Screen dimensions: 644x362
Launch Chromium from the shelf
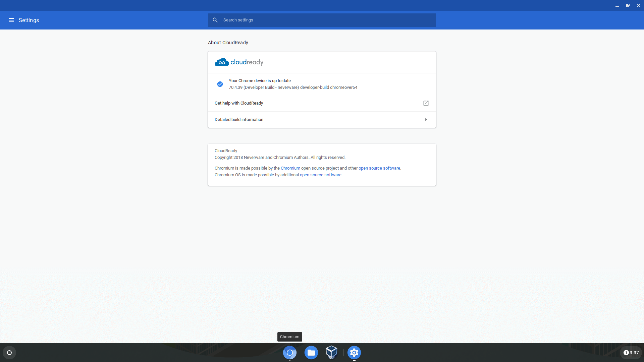coord(290,353)
